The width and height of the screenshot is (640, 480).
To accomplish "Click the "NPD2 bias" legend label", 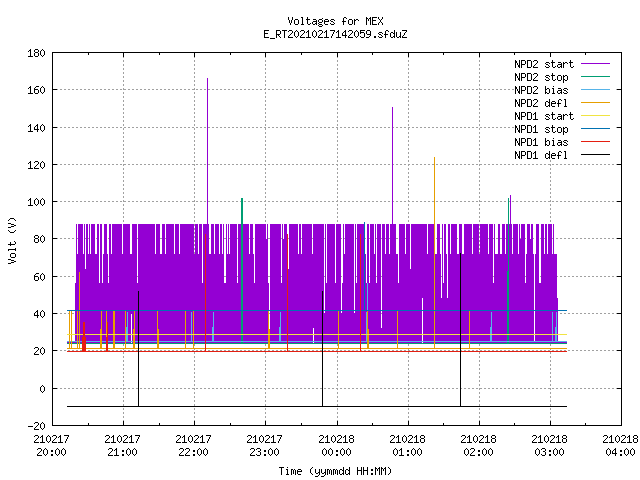I will (541, 90).
